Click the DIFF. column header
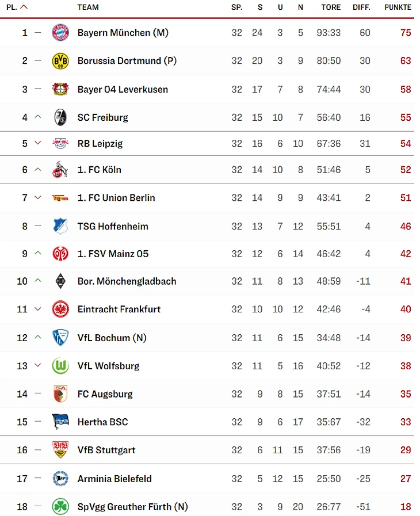 (x=362, y=7)
